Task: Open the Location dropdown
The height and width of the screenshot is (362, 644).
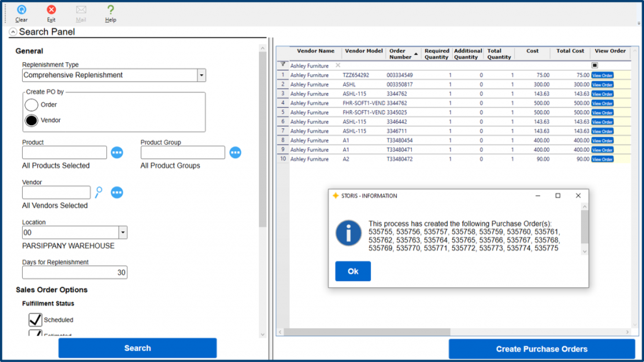Action: 123,233
